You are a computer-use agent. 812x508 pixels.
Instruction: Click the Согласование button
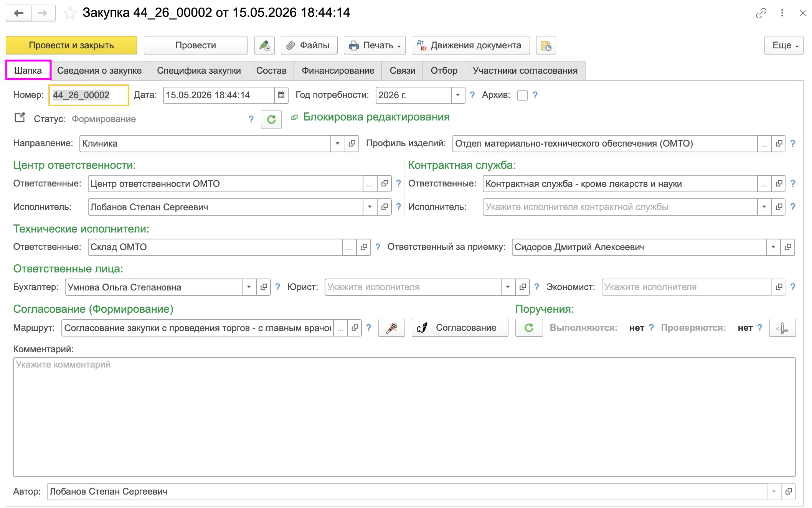point(460,328)
